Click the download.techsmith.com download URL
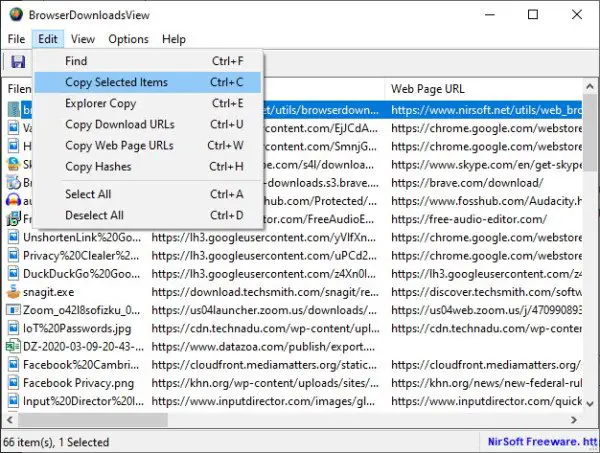This screenshot has width=600, height=453. tap(265, 292)
